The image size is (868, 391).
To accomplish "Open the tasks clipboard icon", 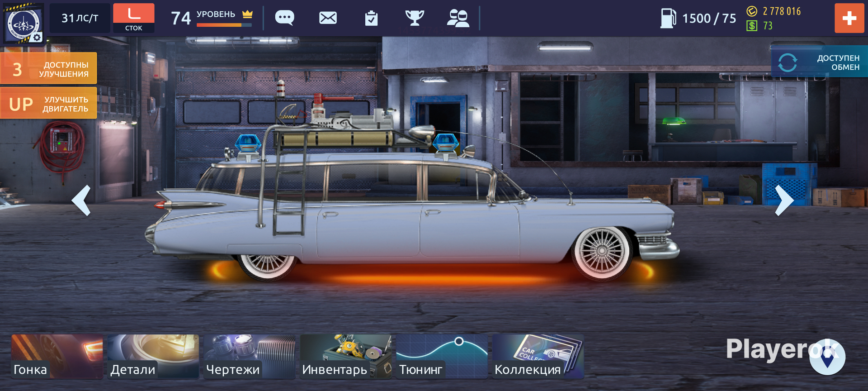I will point(371,18).
